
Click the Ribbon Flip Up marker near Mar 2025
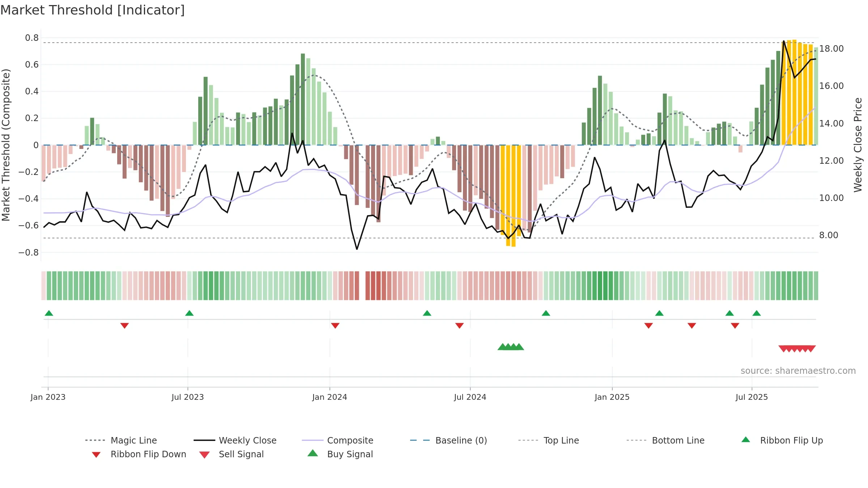pos(659,313)
